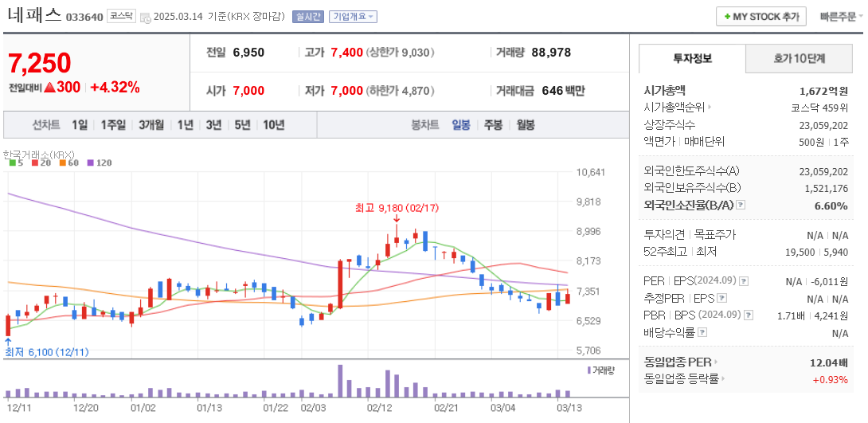Image resolution: width=868 pixels, height=423 pixels.
Task: Switch to the 호가10단계 tab
Action: coord(799,58)
